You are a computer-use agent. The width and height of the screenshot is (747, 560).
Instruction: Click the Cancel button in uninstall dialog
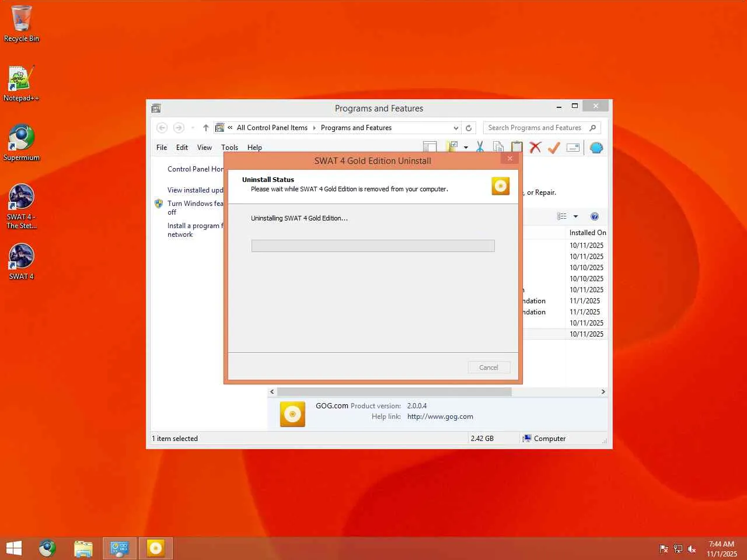point(489,367)
